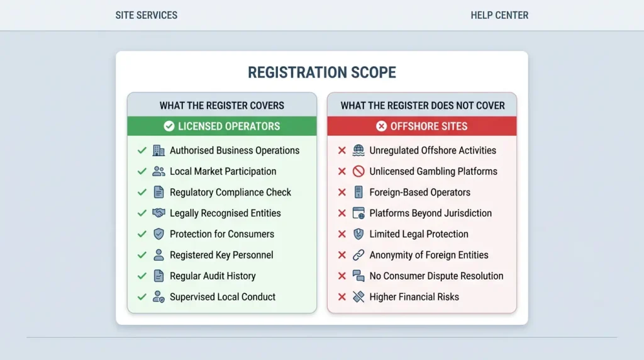Click red X next to Higher Financial Risks
Screen dimensions: 644x360
[x=341, y=296]
